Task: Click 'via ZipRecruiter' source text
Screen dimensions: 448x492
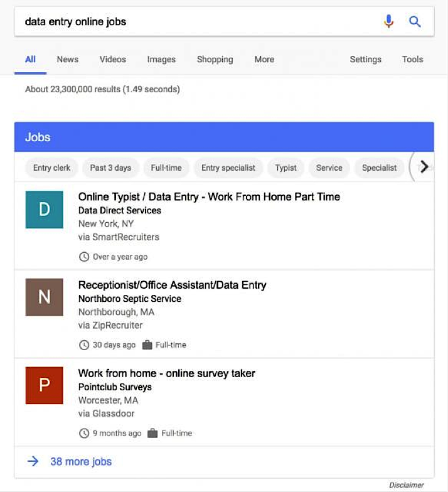Action: 110,325
